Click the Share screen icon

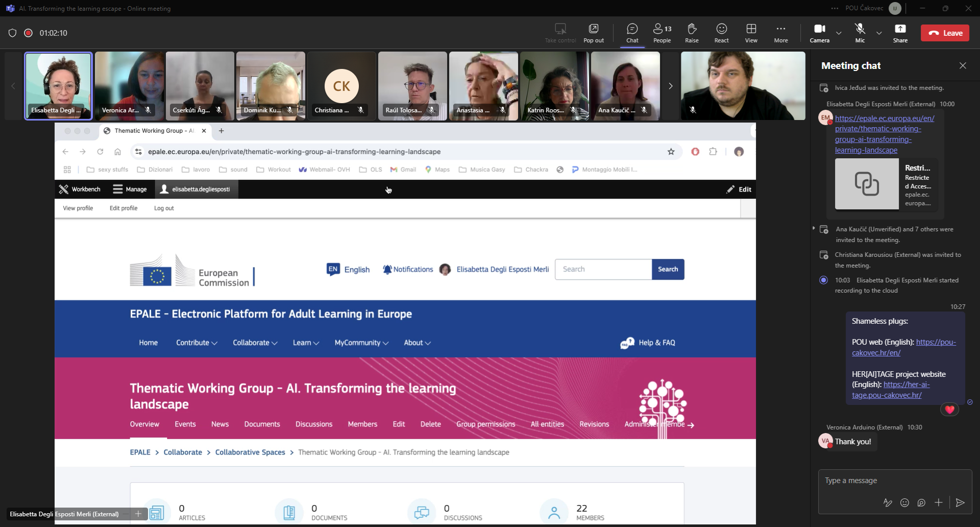(900, 33)
